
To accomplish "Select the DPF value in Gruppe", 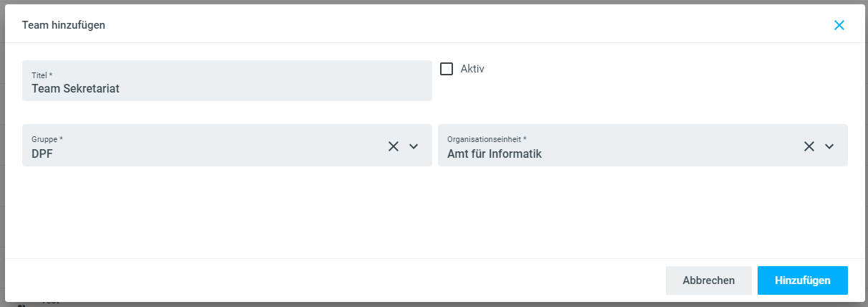I will point(43,153).
